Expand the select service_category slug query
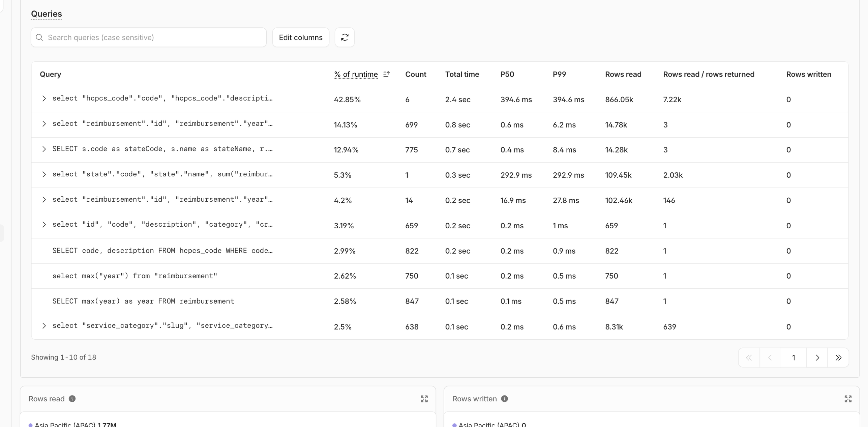 44,326
